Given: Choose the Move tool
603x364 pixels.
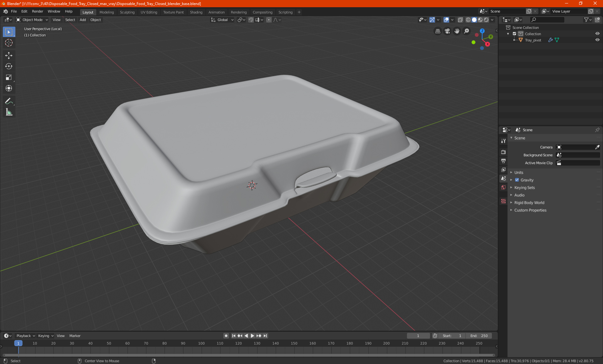Looking at the screenshot, I should pos(9,56).
